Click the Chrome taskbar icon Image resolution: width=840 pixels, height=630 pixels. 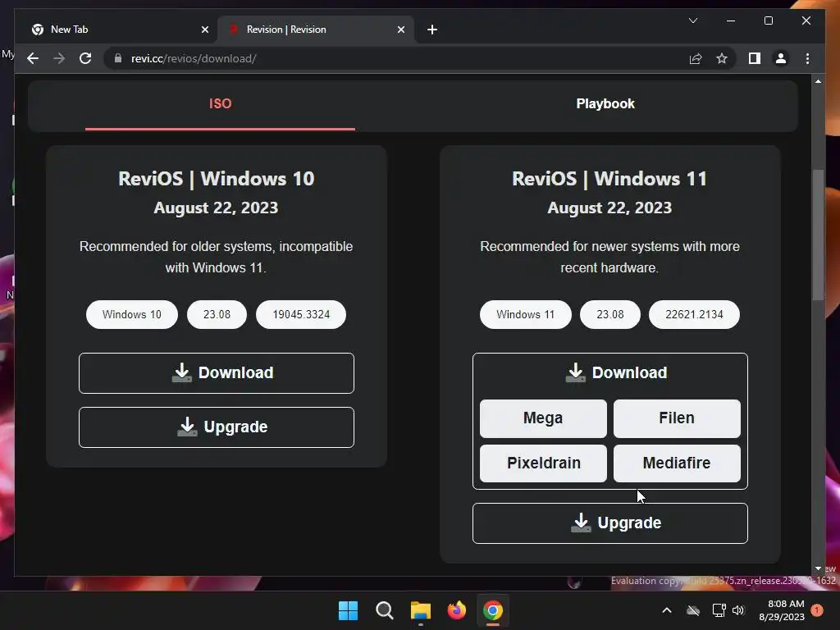[493, 610]
